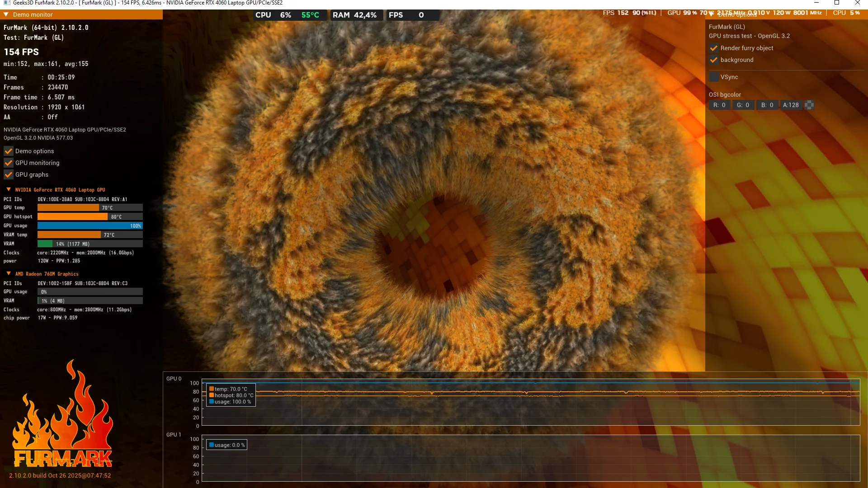
Task: Collapse the Demo monitor panel arrow
Action: pyautogui.click(x=6, y=14)
